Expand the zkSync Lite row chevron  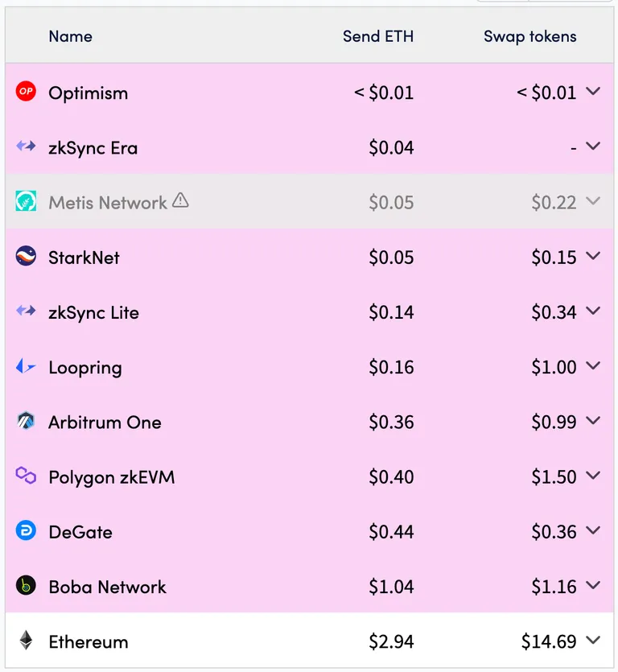pos(594,311)
